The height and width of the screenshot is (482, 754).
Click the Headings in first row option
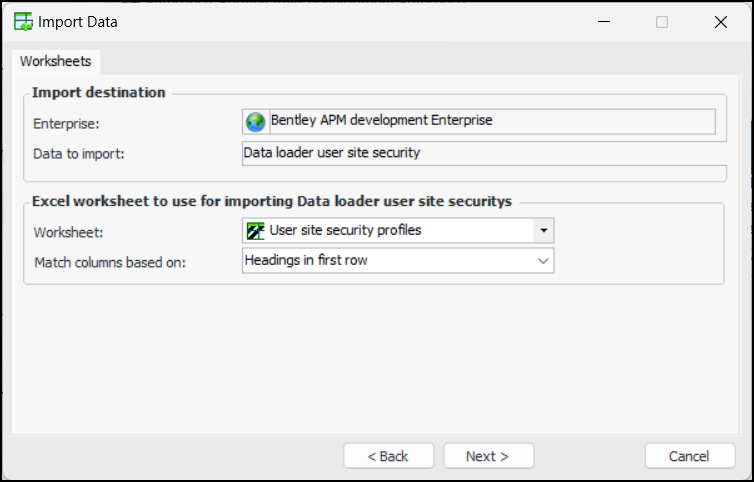(390, 260)
